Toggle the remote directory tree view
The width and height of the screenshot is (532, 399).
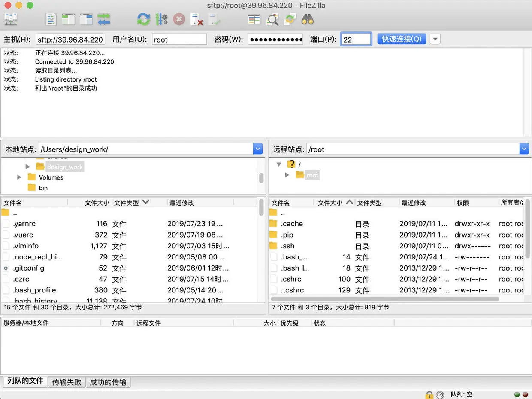(x=86, y=19)
